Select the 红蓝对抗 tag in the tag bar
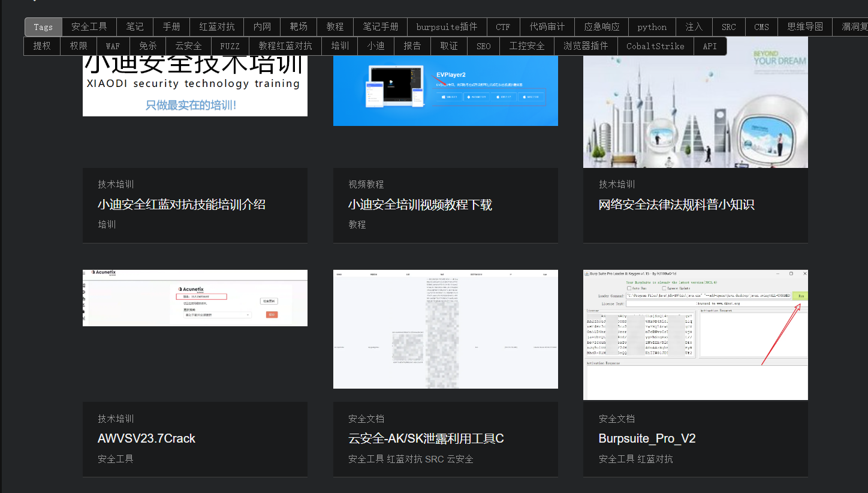The width and height of the screenshot is (868, 493). 217,27
